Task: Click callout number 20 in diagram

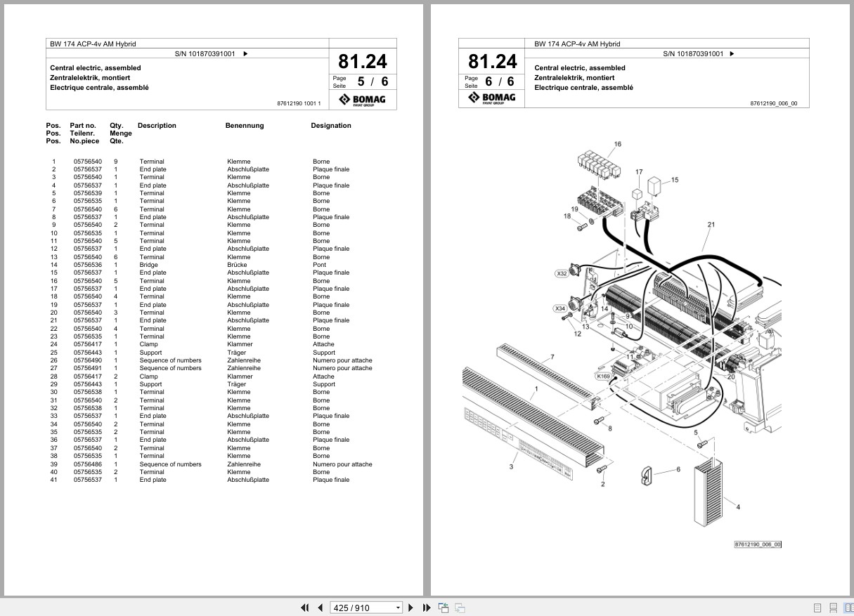Action: coord(731,376)
